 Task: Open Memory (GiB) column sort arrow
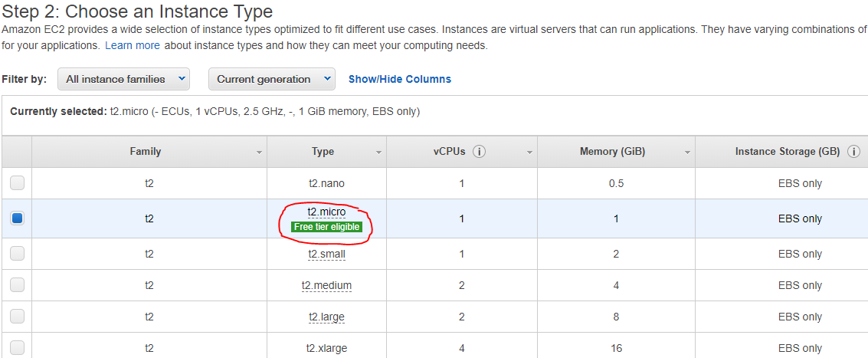687,153
